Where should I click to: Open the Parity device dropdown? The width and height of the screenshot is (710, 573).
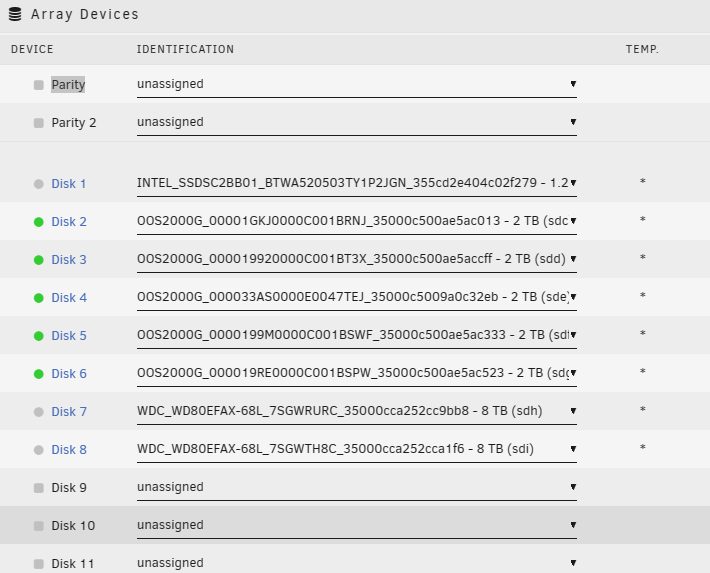coord(357,84)
